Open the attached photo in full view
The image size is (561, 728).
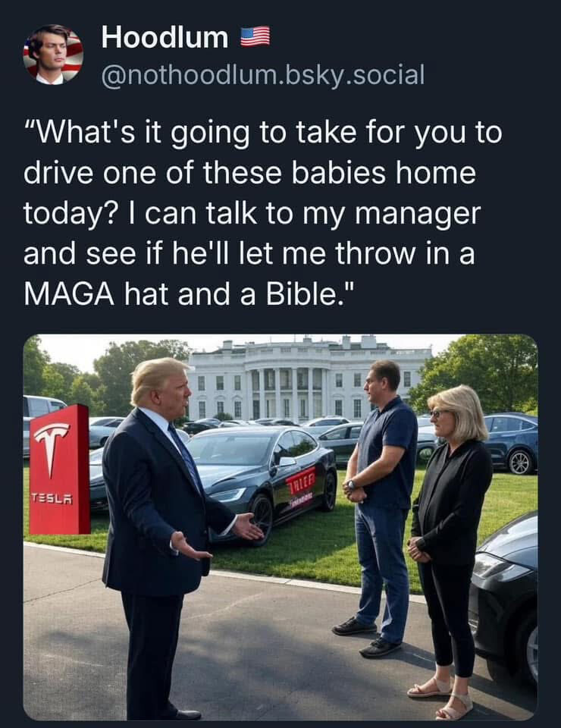point(280,527)
